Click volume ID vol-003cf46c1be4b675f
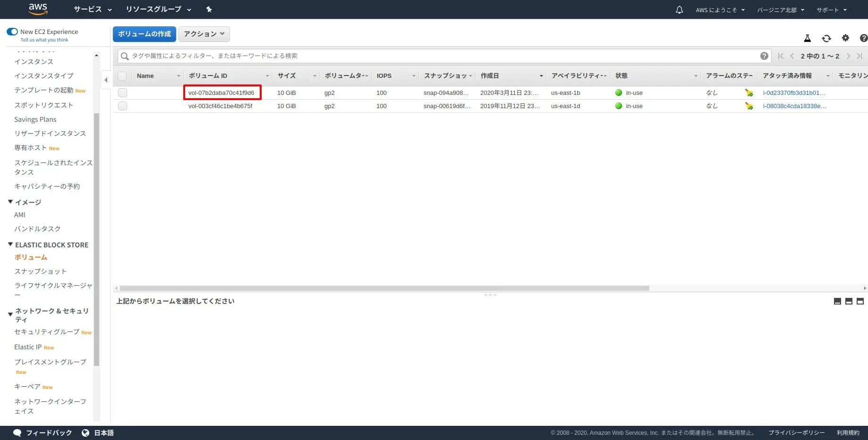This screenshot has width=868, height=440. tap(221, 106)
